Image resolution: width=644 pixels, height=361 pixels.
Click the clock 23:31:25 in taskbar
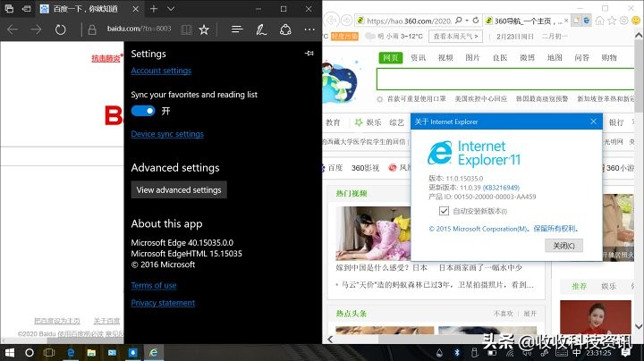coord(598,352)
